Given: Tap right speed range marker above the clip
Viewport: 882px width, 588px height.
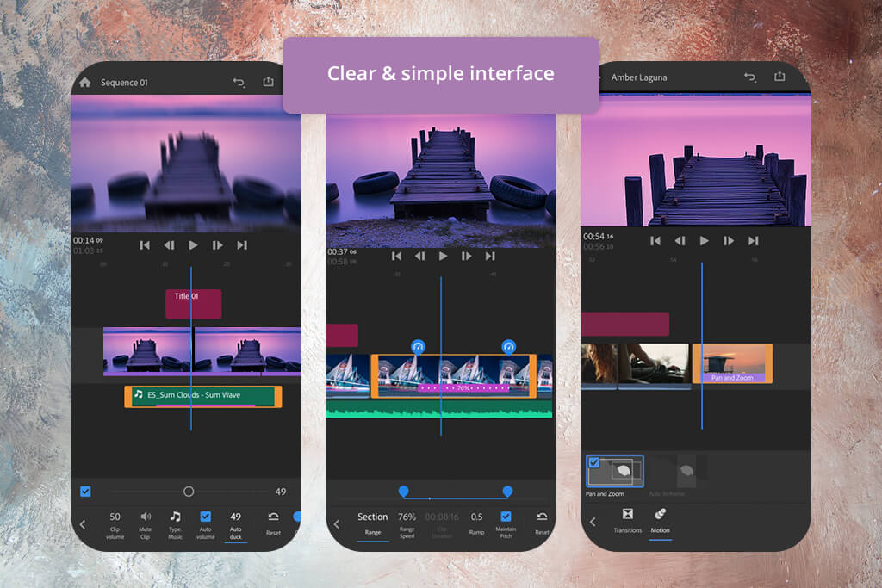Looking at the screenshot, I should 508,347.
